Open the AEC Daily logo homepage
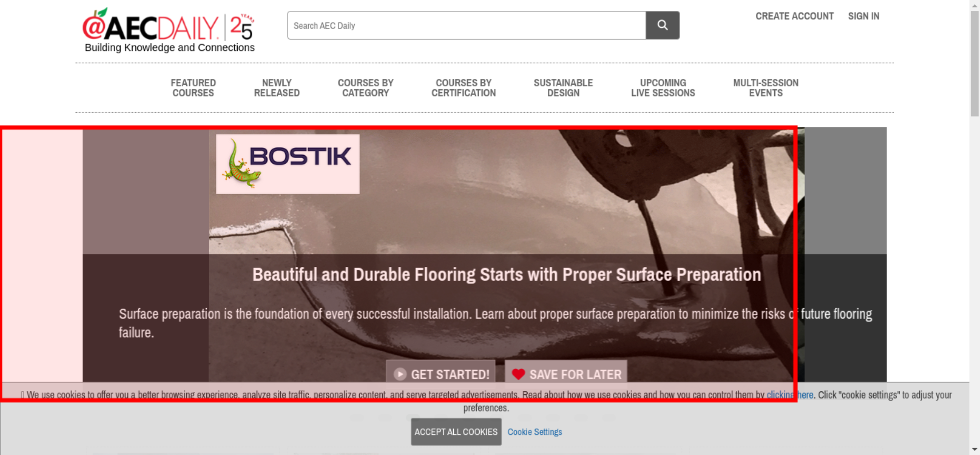Image resolution: width=980 pixels, height=455 pixels. pyautogui.click(x=151, y=27)
